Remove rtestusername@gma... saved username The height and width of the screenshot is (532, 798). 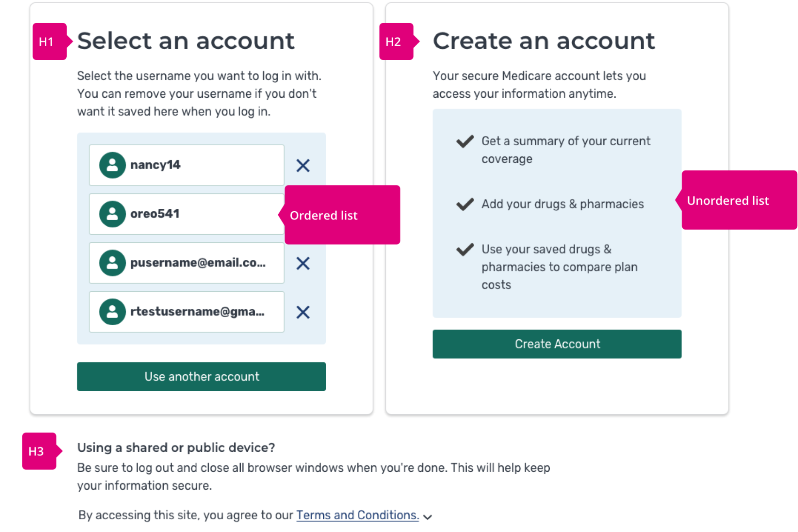click(x=303, y=312)
